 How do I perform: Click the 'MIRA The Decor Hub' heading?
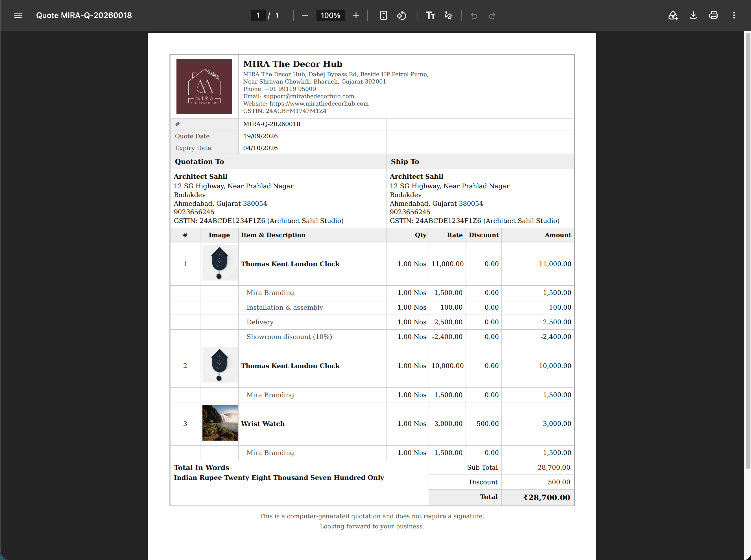tap(292, 64)
